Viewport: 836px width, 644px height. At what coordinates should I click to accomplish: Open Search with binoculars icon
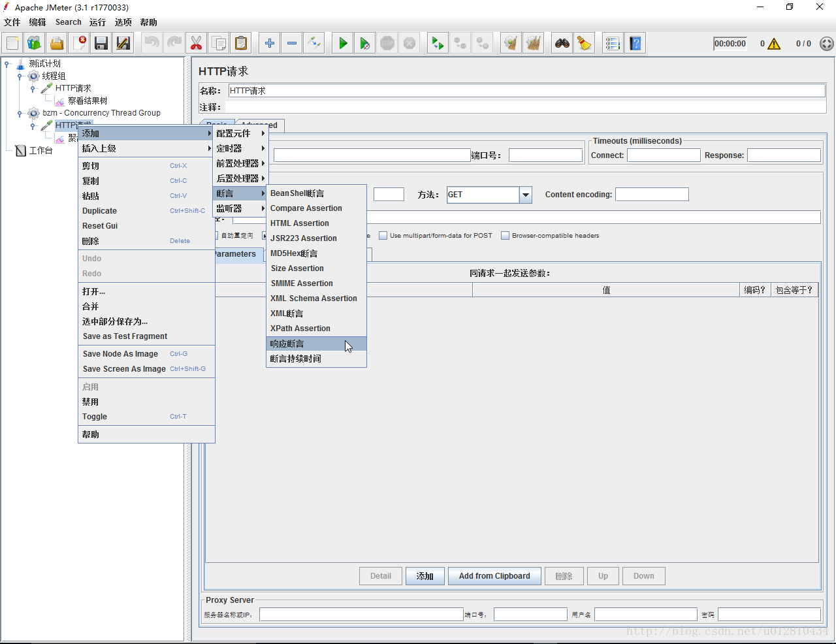click(562, 43)
